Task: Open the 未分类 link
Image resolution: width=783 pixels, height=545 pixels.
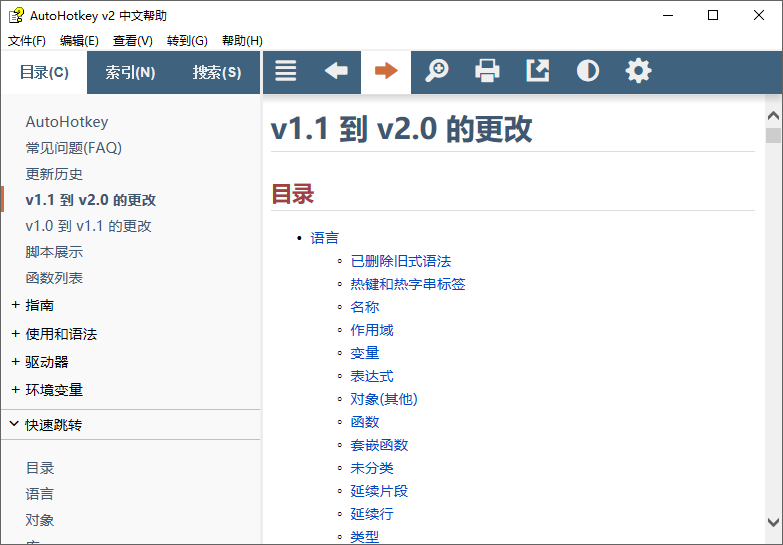Action: coord(372,468)
